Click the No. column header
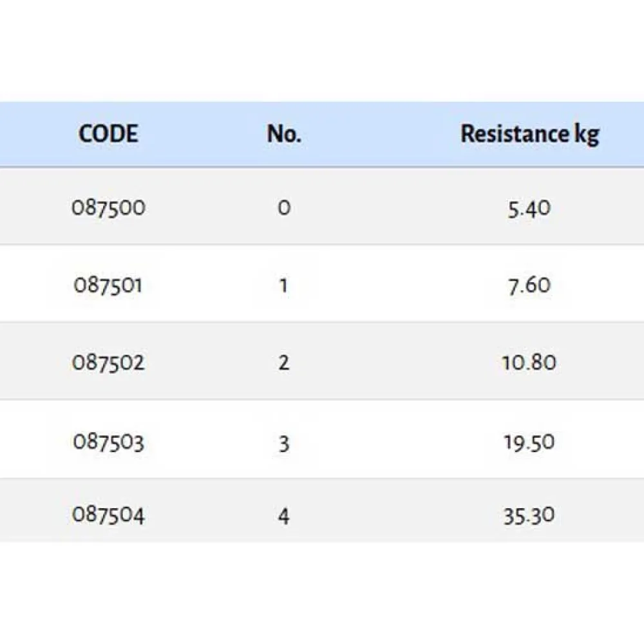Screen dimensions: 644x644 point(284,134)
